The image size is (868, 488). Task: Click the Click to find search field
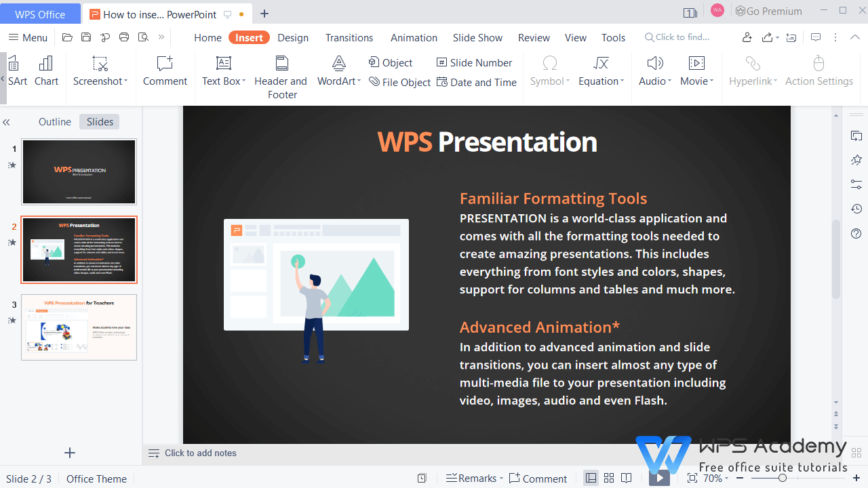pyautogui.click(x=678, y=37)
